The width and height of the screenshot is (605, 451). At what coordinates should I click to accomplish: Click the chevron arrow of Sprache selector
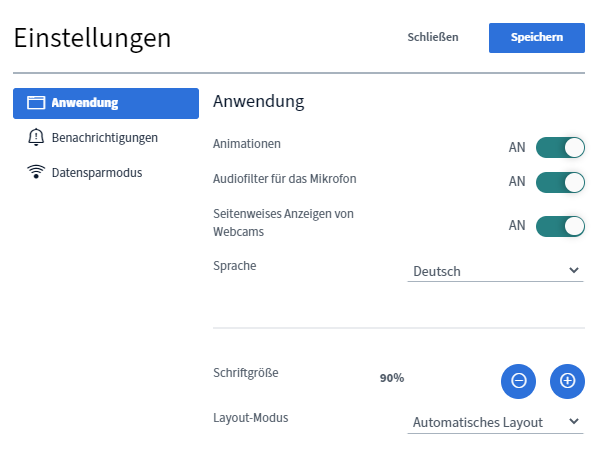[x=574, y=270]
